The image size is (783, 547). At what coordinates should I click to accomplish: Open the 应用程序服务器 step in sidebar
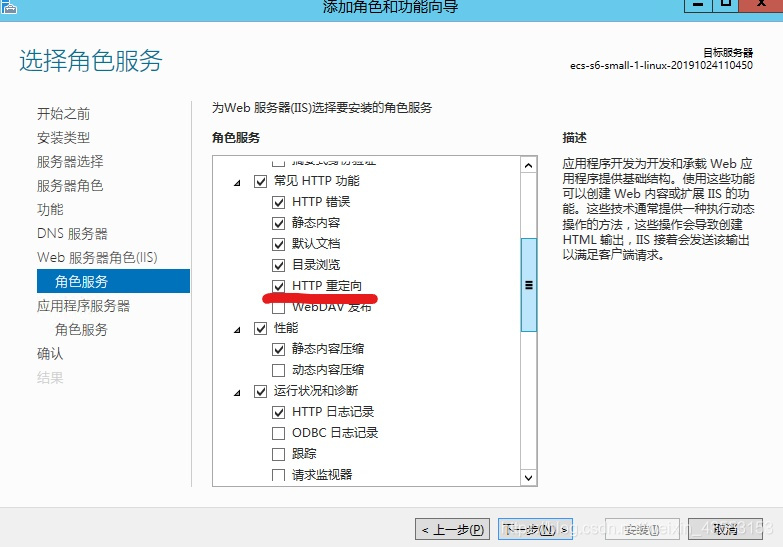(x=83, y=306)
